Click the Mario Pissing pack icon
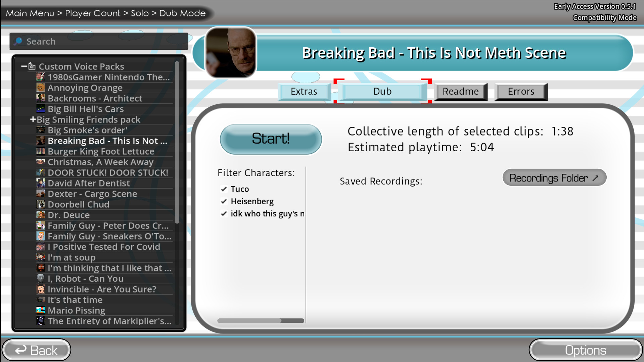 (x=41, y=310)
